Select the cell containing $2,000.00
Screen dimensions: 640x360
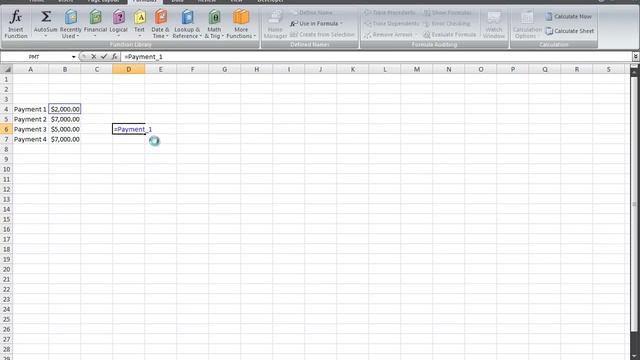[64, 109]
